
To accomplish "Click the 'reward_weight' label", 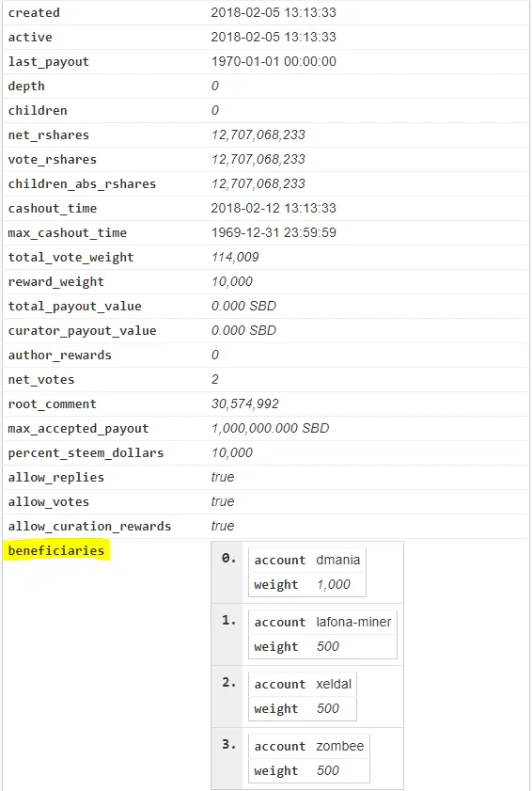I will click(x=56, y=282).
